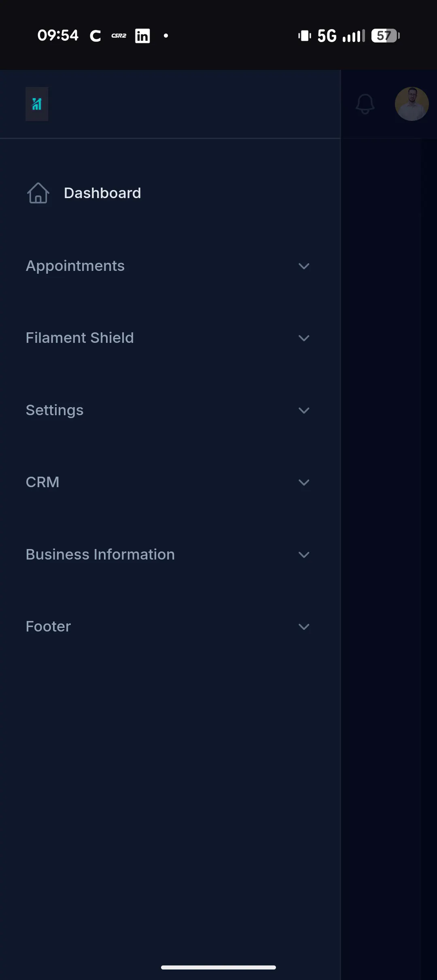This screenshot has height=980, width=437.
Task: Tap the CSR2 notification icon
Action: coord(119,36)
